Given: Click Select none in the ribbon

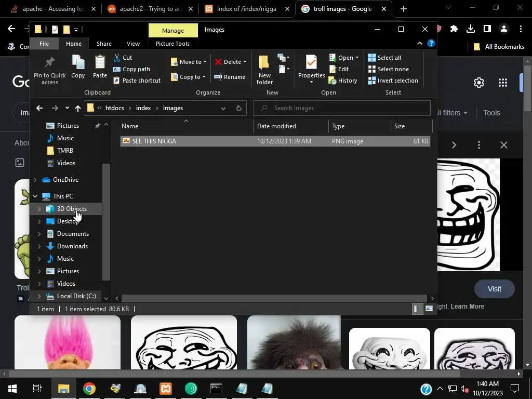Looking at the screenshot, I should pyautogui.click(x=389, y=69).
